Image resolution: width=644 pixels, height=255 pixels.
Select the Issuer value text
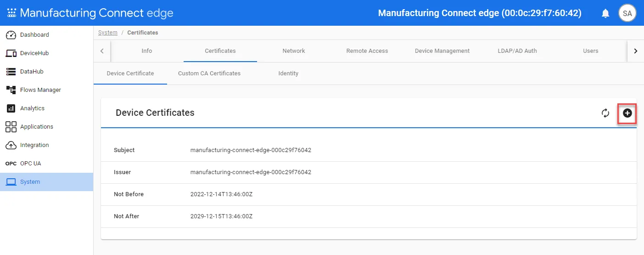click(251, 172)
